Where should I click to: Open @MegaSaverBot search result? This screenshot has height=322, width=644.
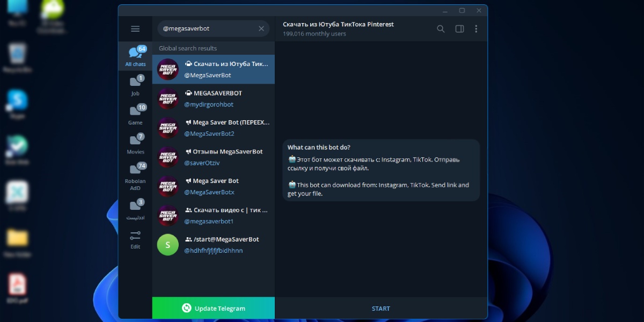click(214, 69)
